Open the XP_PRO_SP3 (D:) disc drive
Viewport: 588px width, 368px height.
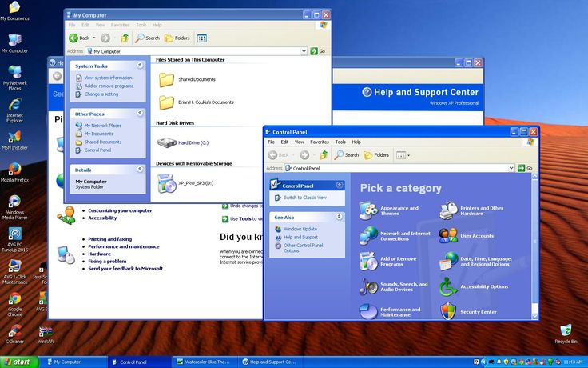[x=167, y=184]
